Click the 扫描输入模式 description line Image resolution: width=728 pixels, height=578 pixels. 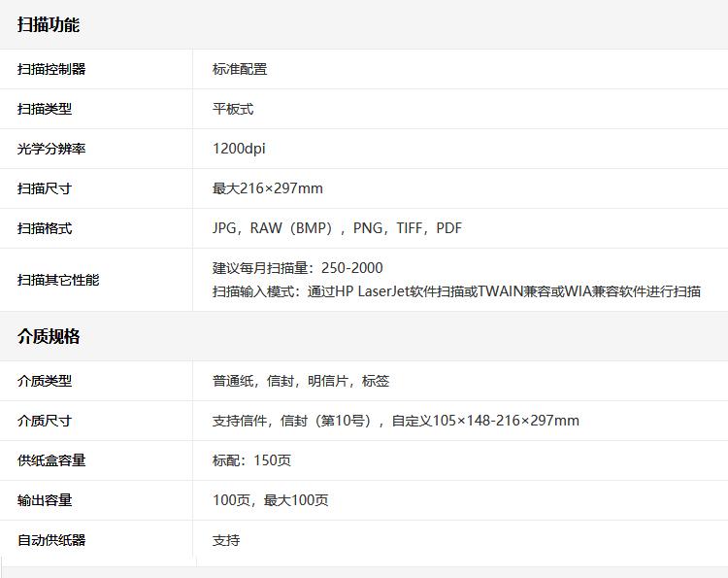(456, 291)
